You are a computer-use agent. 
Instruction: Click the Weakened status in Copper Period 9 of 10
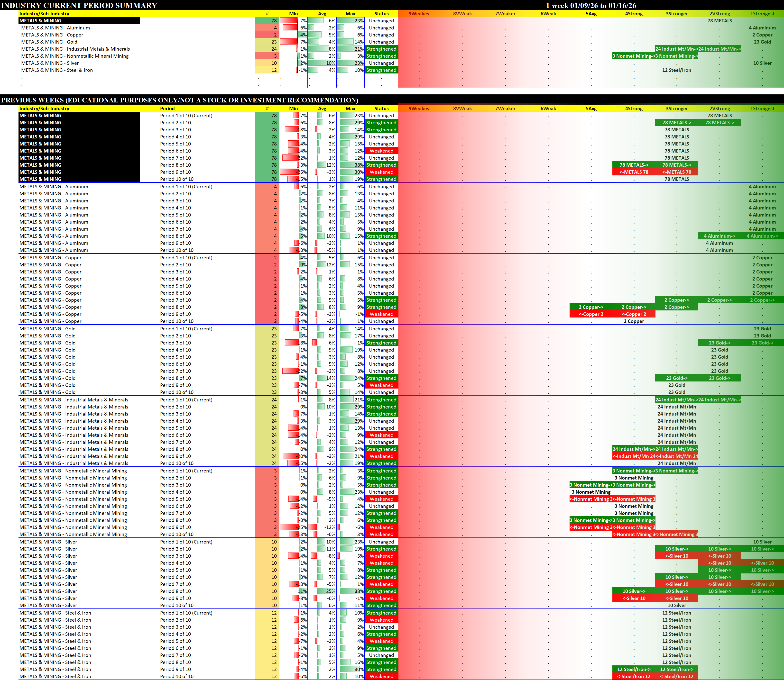point(381,314)
